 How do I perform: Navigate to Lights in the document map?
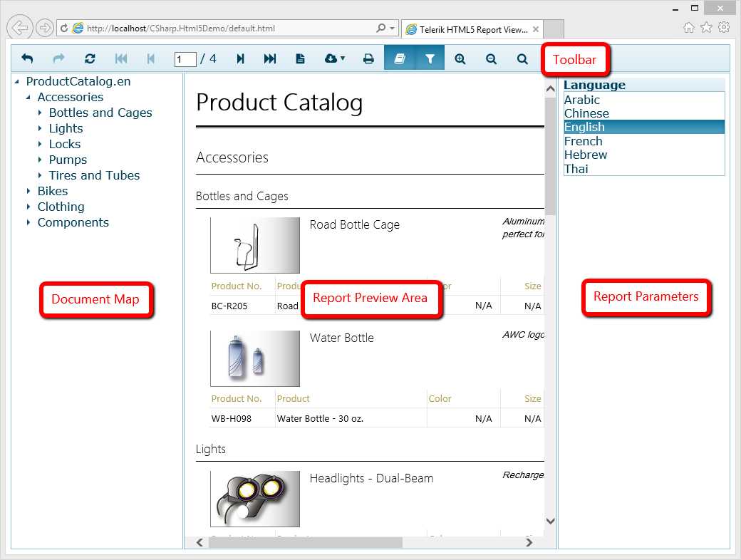(x=66, y=128)
